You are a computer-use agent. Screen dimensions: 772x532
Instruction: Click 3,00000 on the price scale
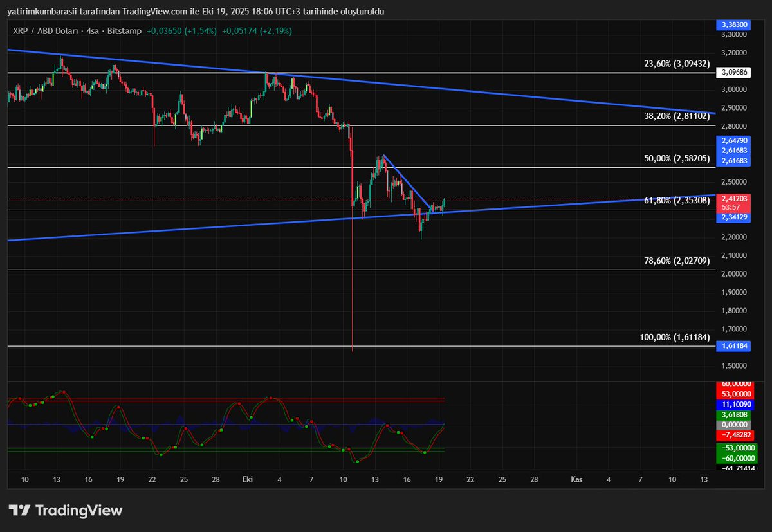(x=734, y=89)
